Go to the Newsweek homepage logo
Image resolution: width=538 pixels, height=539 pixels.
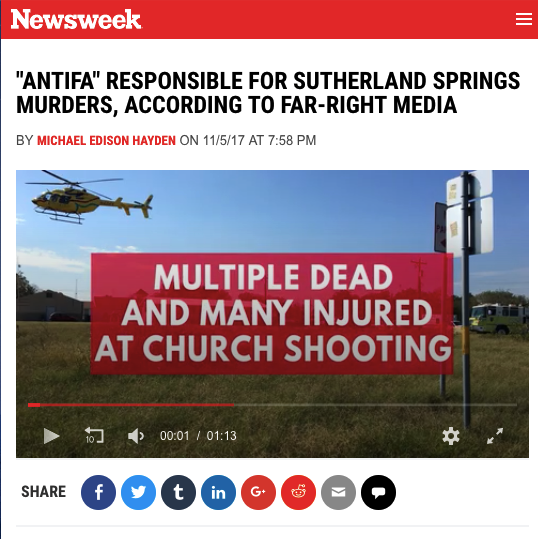point(76,19)
